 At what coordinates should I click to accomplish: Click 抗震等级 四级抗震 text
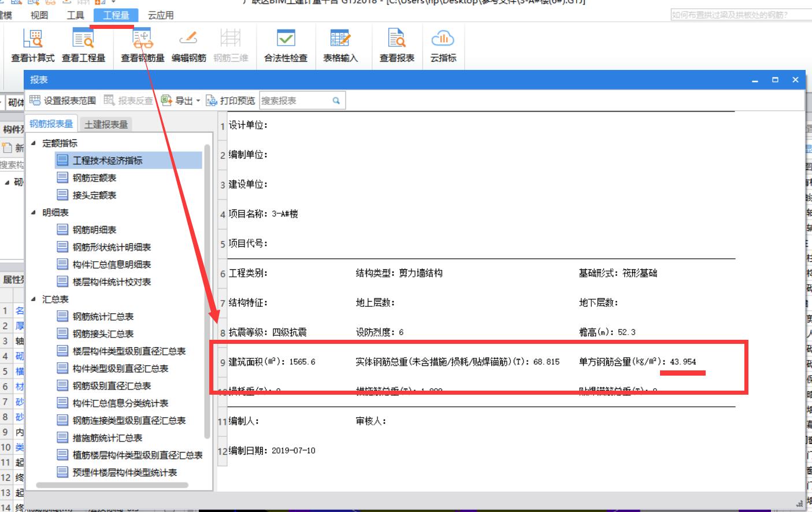[x=268, y=332]
